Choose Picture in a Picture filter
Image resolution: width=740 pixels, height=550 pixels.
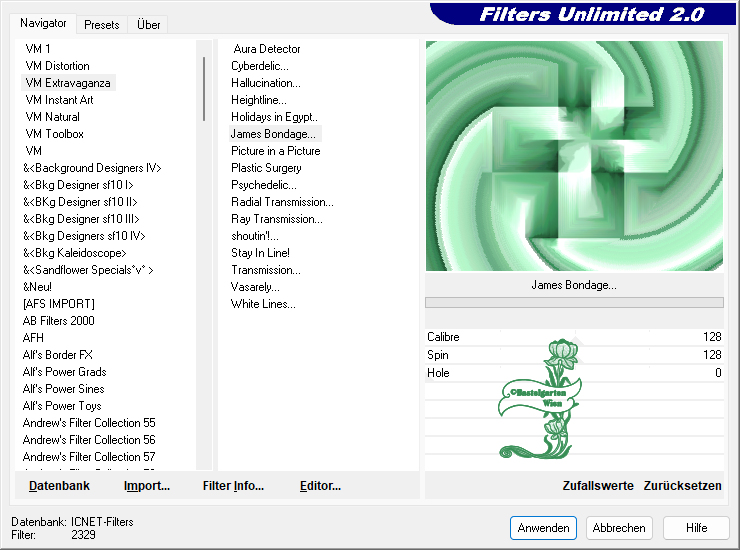(x=276, y=151)
